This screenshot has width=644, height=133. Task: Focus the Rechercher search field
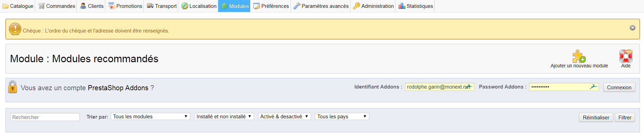pyautogui.click(x=45, y=117)
